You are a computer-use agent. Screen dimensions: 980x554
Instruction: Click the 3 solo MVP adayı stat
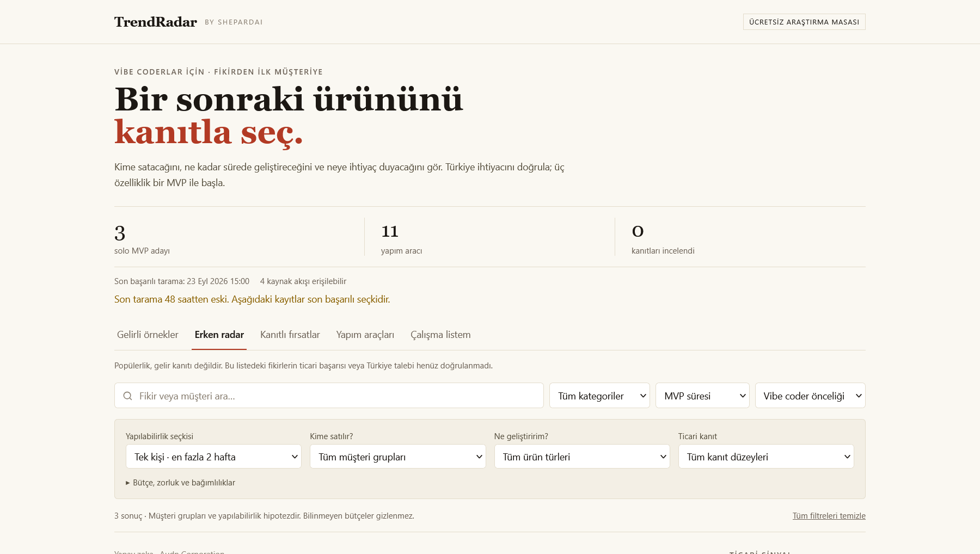tap(142, 239)
